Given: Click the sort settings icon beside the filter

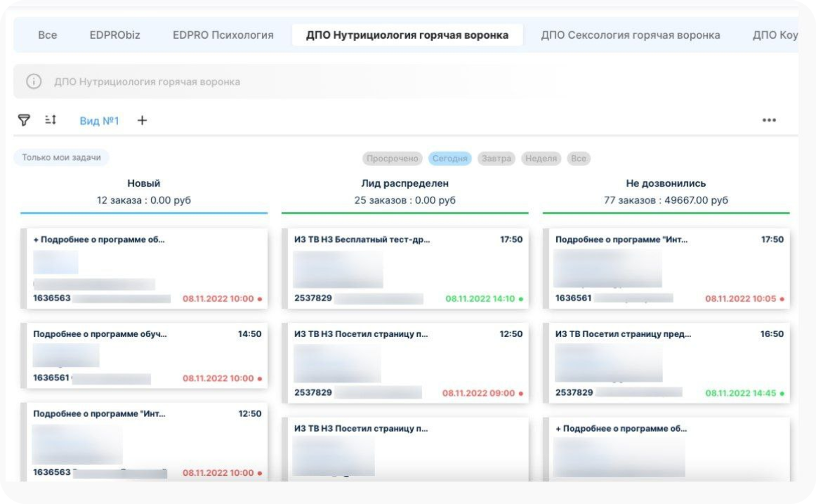Looking at the screenshot, I should pos(50,120).
